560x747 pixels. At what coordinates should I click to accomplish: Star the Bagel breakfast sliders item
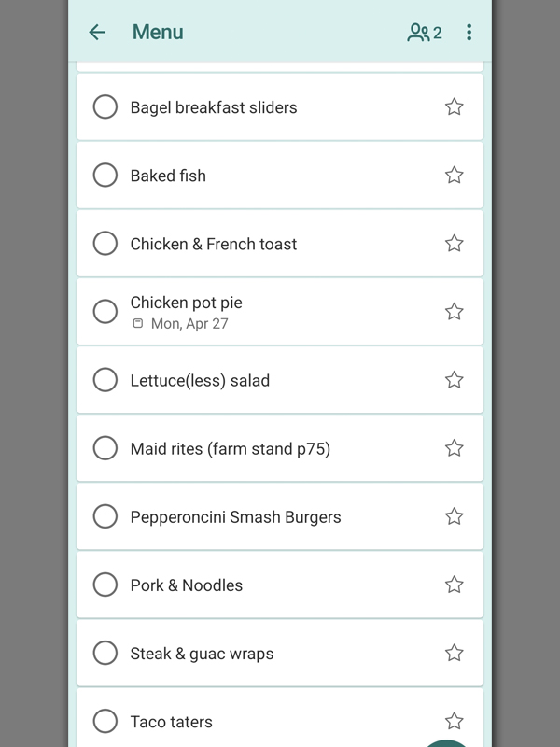tap(454, 107)
